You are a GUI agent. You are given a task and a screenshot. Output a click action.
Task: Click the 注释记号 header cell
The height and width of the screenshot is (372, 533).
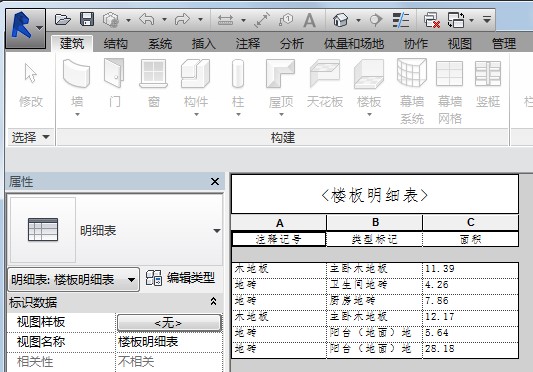(x=279, y=239)
